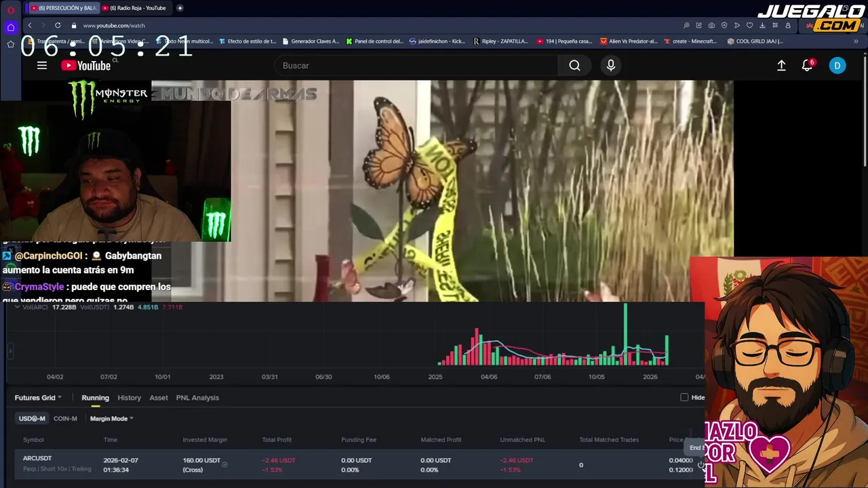The image size is (868, 488).
Task: Switch to the Running tab
Action: coord(95,398)
